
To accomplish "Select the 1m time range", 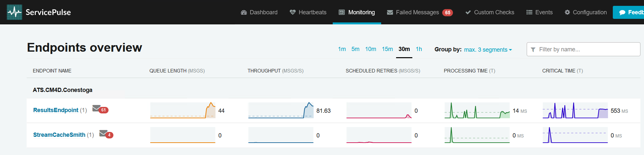I will (342, 49).
